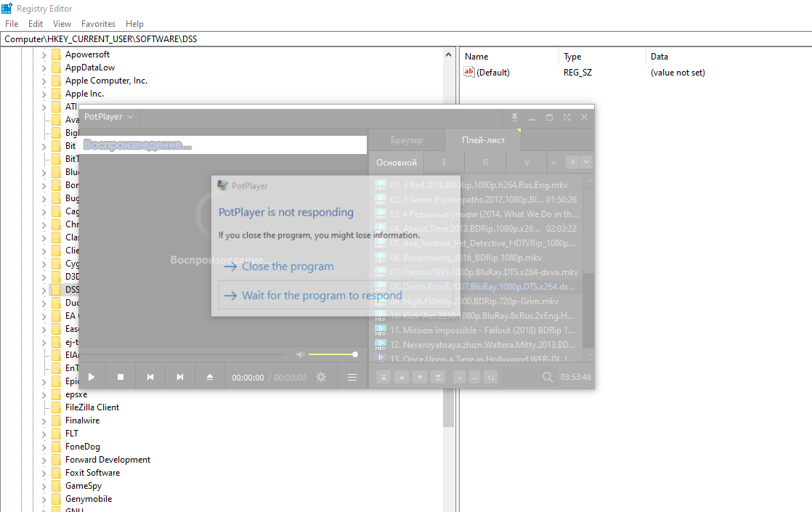The width and height of the screenshot is (812, 512).
Task: Open Registry Editor Help menu
Action: coord(134,24)
